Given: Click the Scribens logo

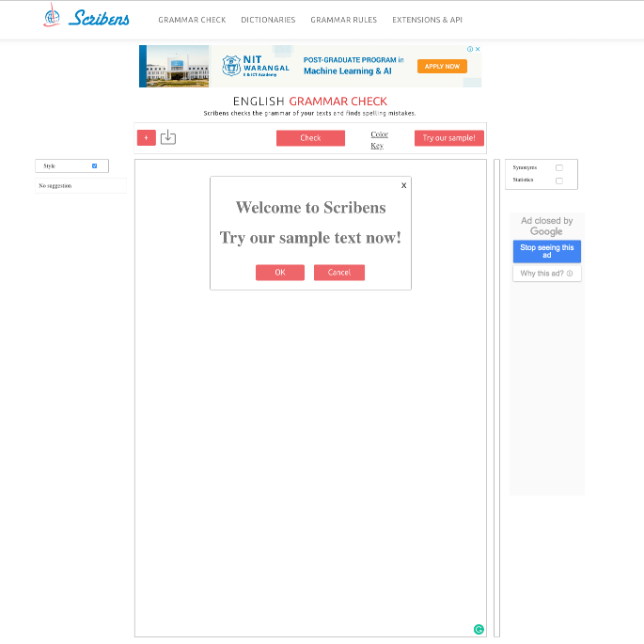Looking at the screenshot, I should click(86, 18).
